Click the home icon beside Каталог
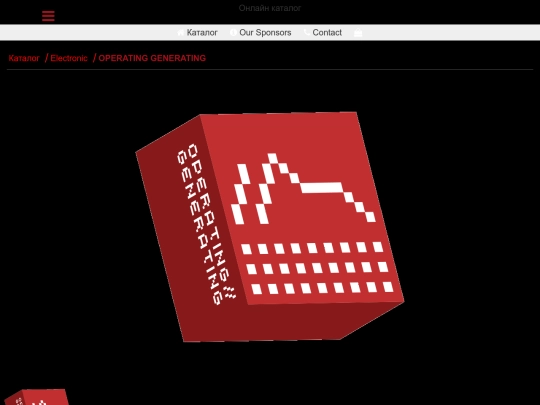The width and height of the screenshot is (540, 405). 181,32
